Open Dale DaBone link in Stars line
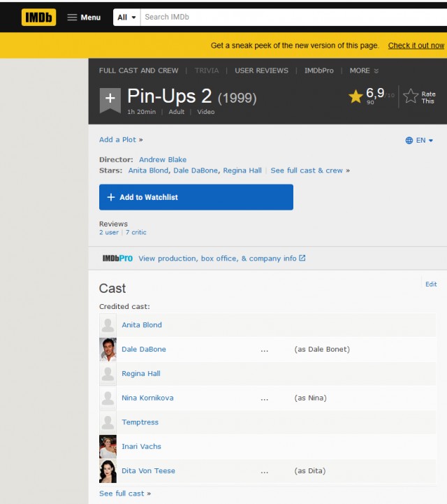 196,171
